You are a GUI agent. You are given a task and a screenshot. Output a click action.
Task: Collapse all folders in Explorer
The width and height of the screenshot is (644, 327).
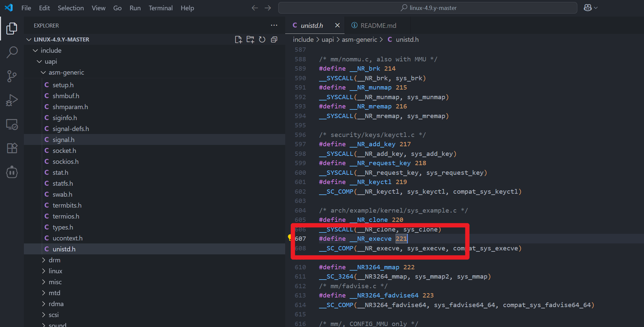[274, 39]
